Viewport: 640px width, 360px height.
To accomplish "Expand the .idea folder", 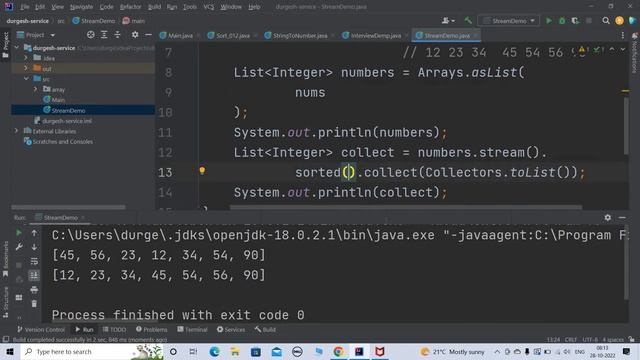I will (26, 58).
